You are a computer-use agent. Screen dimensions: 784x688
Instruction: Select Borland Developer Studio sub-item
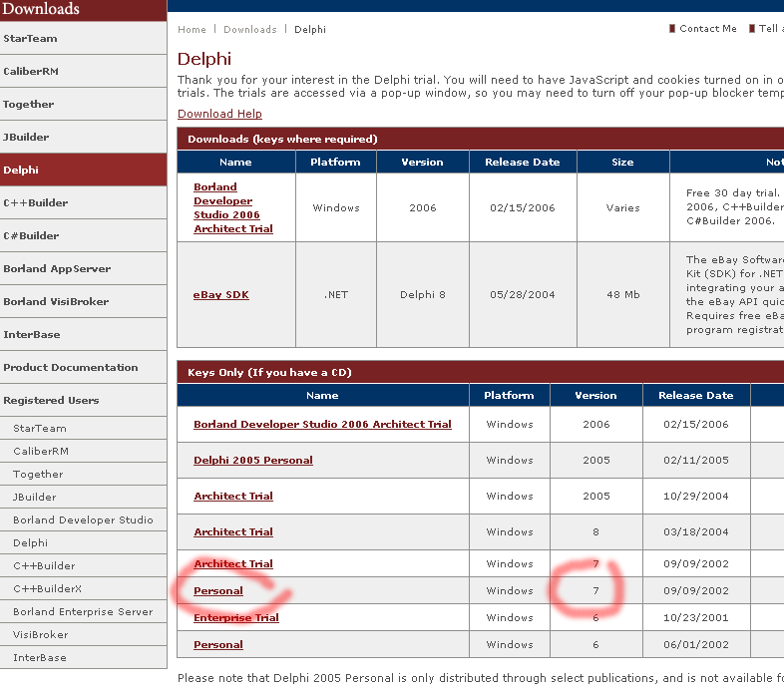click(x=83, y=520)
